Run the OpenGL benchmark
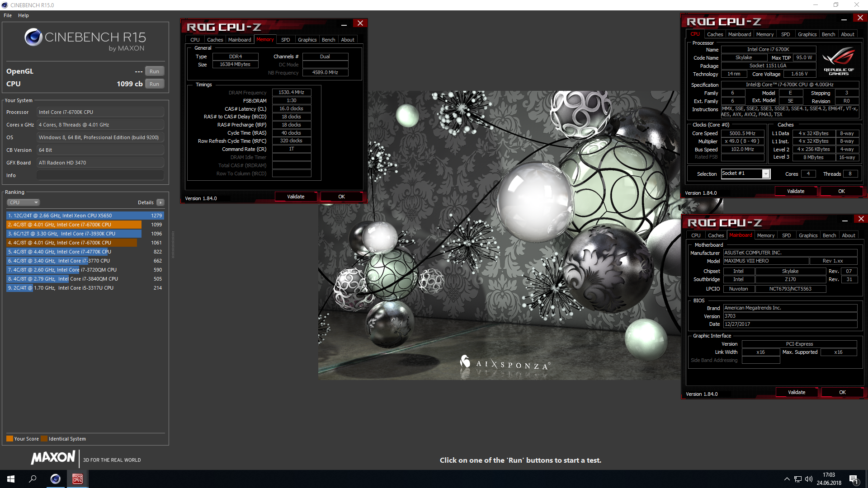 154,71
